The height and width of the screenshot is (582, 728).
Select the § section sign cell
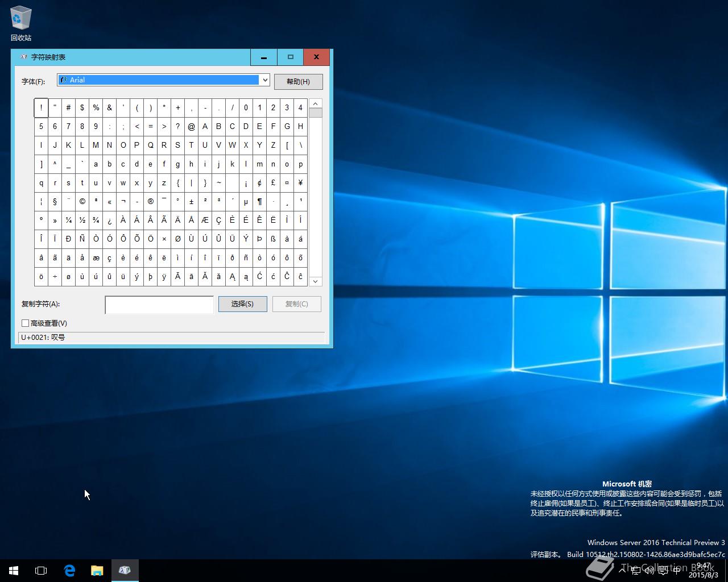(x=55, y=201)
